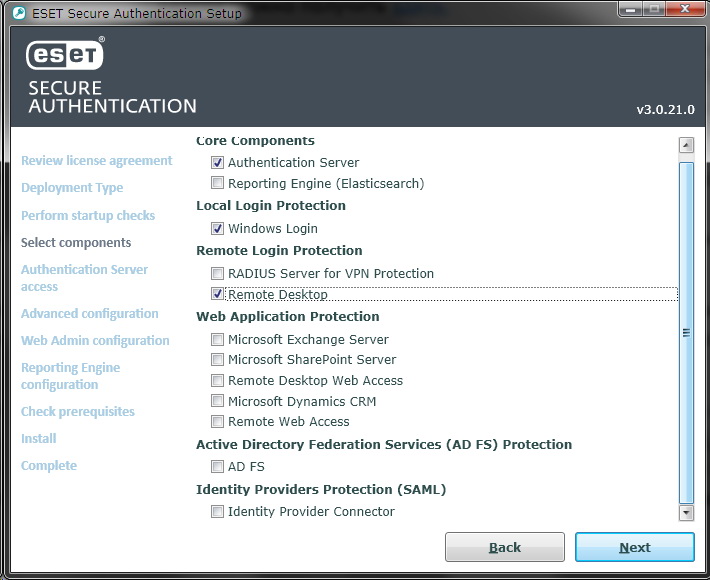
Task: Select Microsoft Exchange Server checkbox
Action: pyautogui.click(x=217, y=339)
